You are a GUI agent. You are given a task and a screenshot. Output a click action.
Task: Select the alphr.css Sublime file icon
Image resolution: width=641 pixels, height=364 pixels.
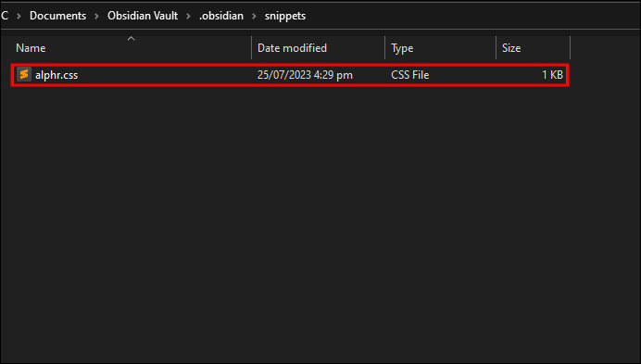tap(24, 74)
